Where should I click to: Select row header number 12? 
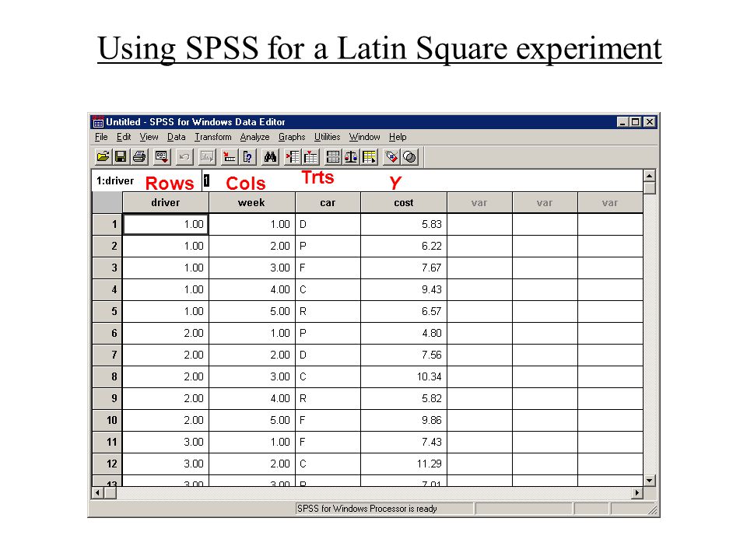pyautogui.click(x=107, y=464)
